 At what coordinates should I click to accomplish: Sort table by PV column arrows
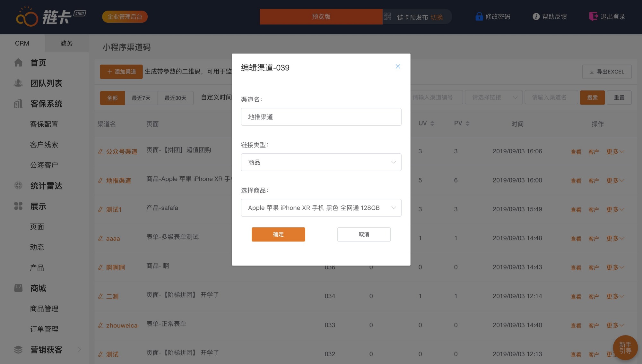click(467, 123)
